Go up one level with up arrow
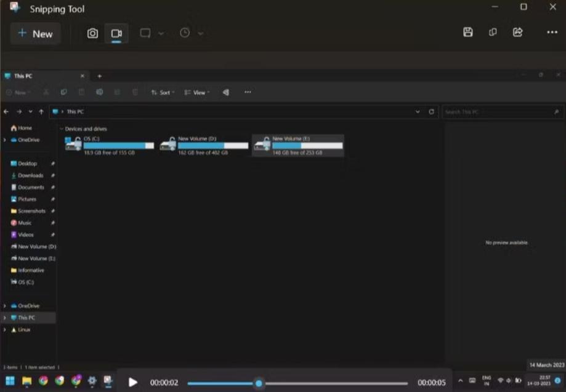This screenshot has height=392, width=566. 41,112
